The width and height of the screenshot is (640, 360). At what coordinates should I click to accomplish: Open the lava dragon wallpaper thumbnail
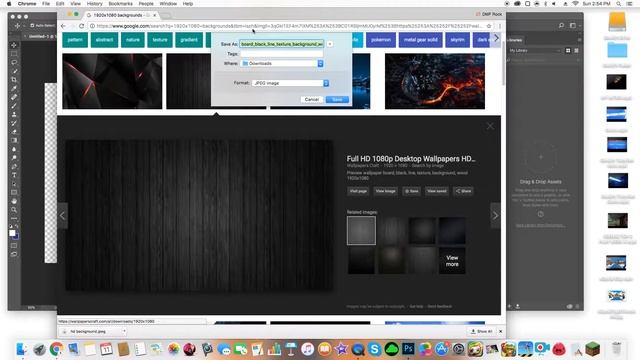coord(435,81)
